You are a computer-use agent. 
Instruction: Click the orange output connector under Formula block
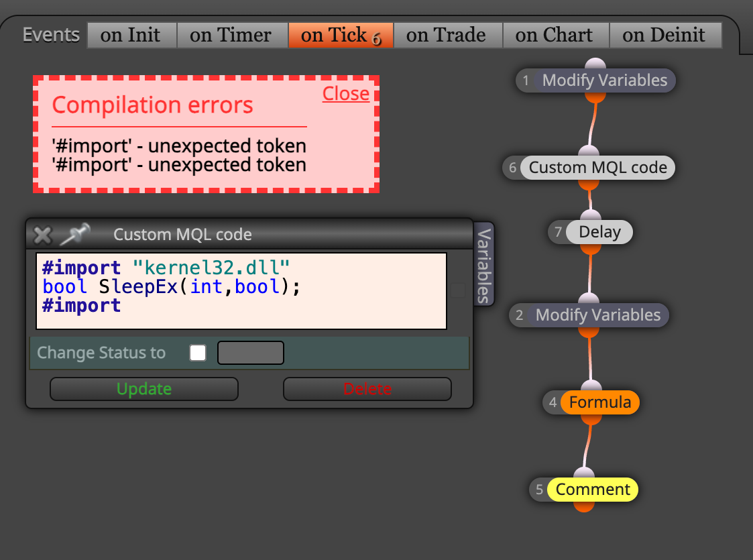(x=591, y=420)
